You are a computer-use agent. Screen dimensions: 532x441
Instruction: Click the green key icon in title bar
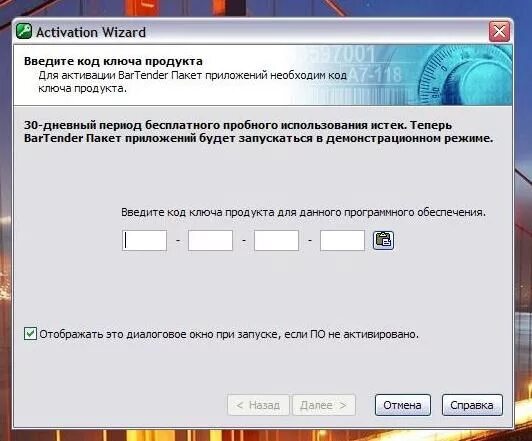(24, 32)
